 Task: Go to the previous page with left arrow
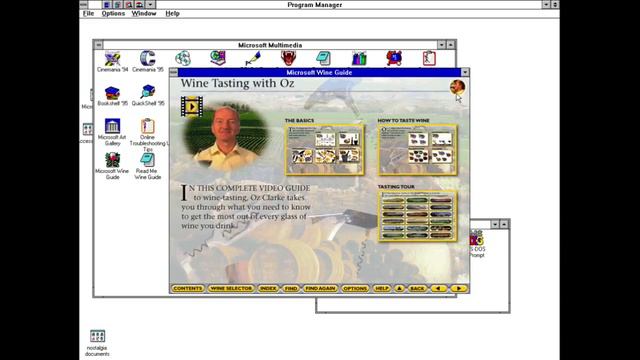pyautogui.click(x=439, y=289)
